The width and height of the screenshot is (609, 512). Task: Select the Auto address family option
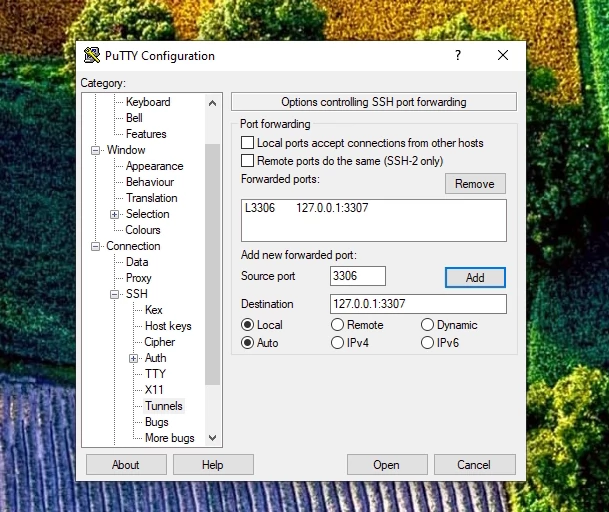pyautogui.click(x=247, y=343)
